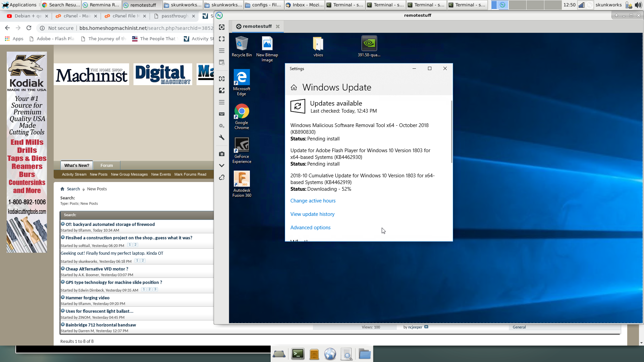644x362 pixels.
Task: Select second workspace in switcher
Action: click(x=518, y=5)
